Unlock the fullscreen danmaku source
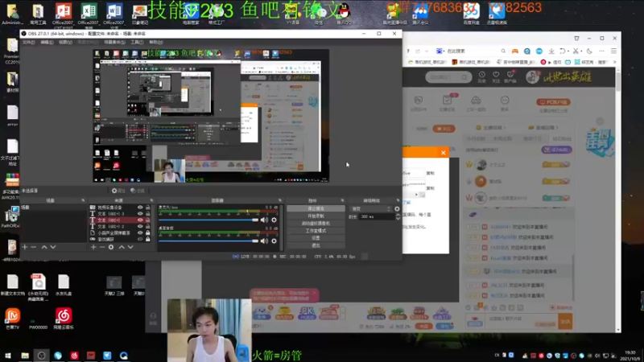Image resolution: width=644 pixels, height=362 pixels. click(x=148, y=232)
